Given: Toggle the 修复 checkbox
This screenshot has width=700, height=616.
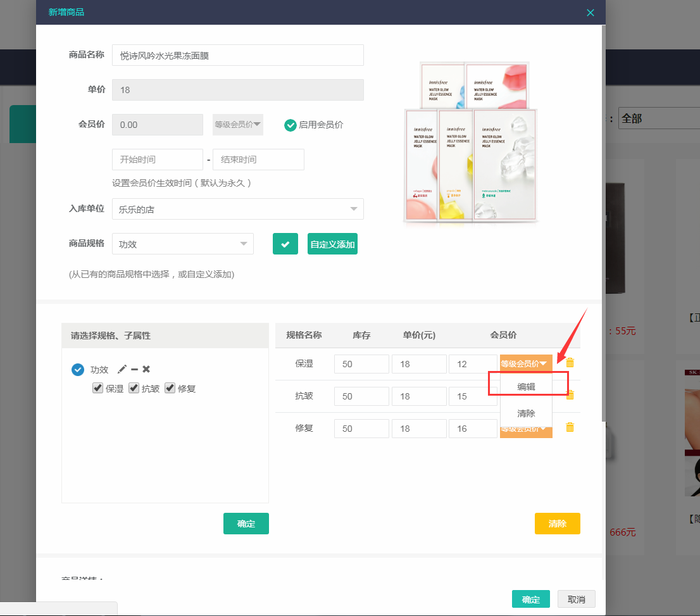Looking at the screenshot, I should pyautogui.click(x=170, y=387).
